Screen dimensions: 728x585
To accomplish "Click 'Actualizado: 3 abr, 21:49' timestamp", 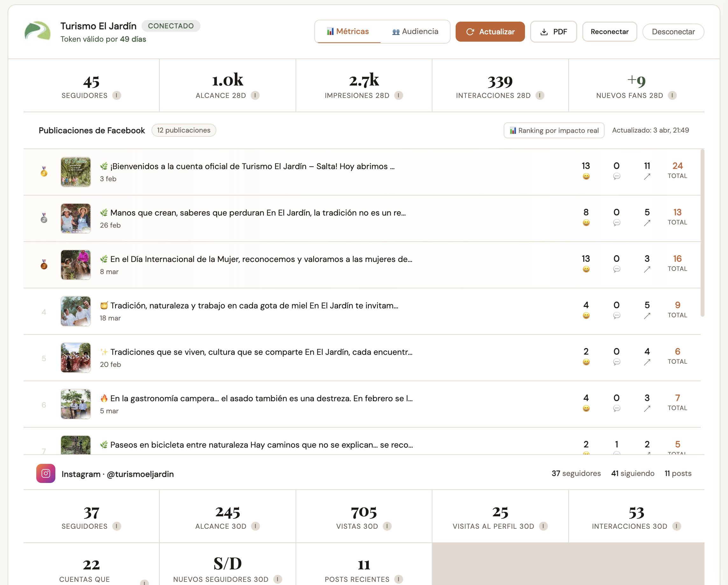I will tap(651, 130).
